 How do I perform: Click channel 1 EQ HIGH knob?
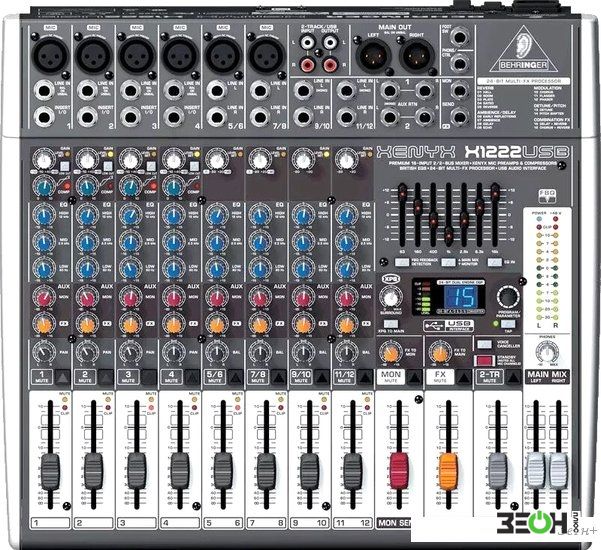pyautogui.click(x=43, y=215)
